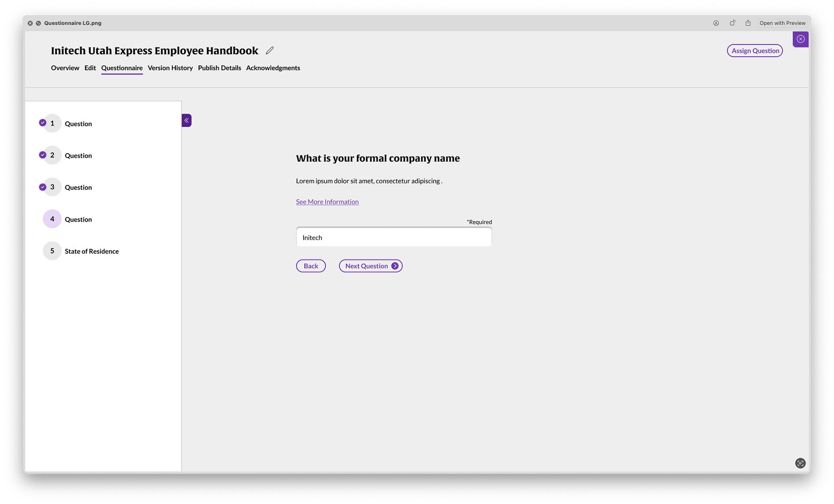Click the purple circled X close icon
The width and height of the screenshot is (834, 504).
(x=801, y=39)
